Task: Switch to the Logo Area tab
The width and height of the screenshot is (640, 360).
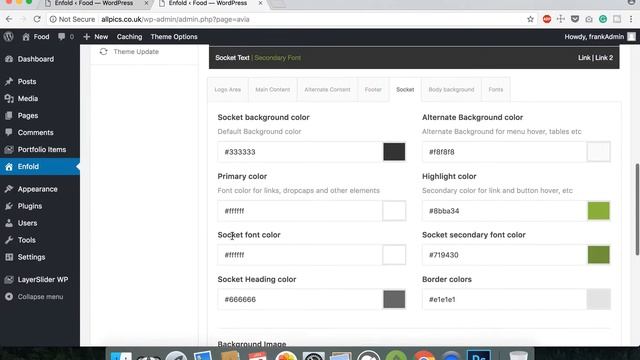Action: tap(228, 89)
